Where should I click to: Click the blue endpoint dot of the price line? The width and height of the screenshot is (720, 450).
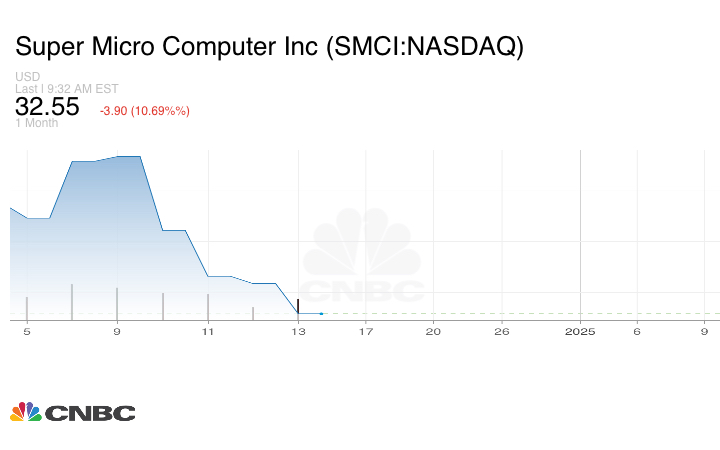click(x=321, y=314)
